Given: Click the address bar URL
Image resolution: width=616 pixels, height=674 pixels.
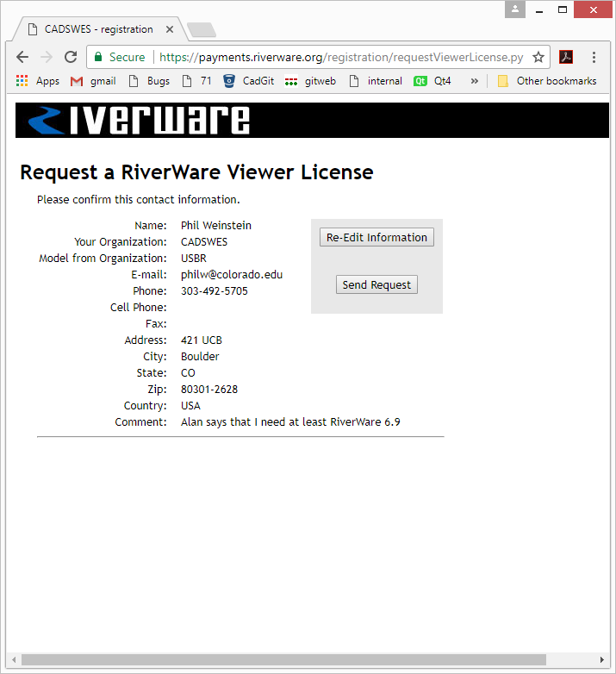Looking at the screenshot, I should (x=341, y=57).
